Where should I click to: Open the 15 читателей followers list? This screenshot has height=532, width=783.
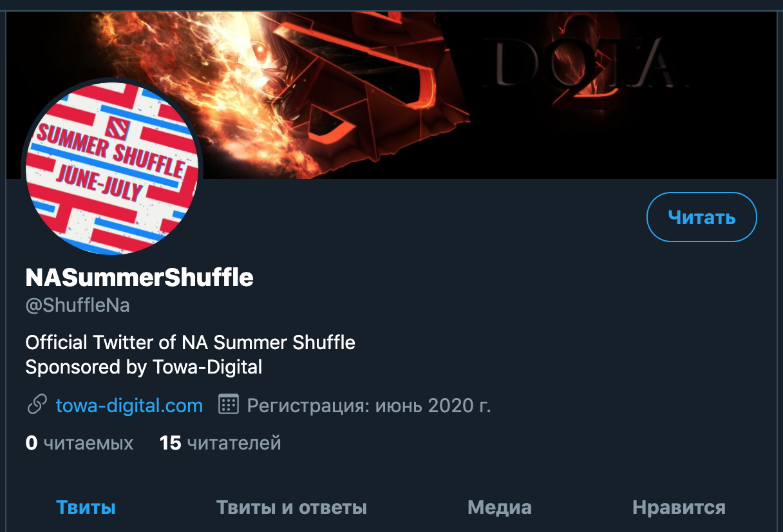coord(220,443)
